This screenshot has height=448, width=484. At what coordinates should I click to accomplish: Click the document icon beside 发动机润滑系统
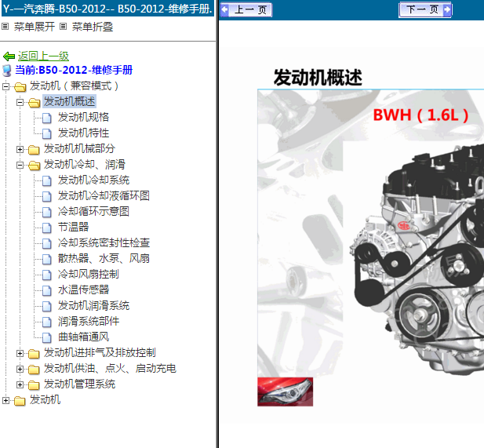[x=47, y=306]
